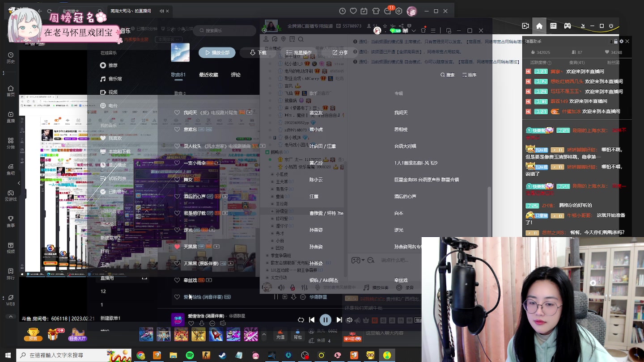Click the 充值 recharge button

[x=280, y=334]
